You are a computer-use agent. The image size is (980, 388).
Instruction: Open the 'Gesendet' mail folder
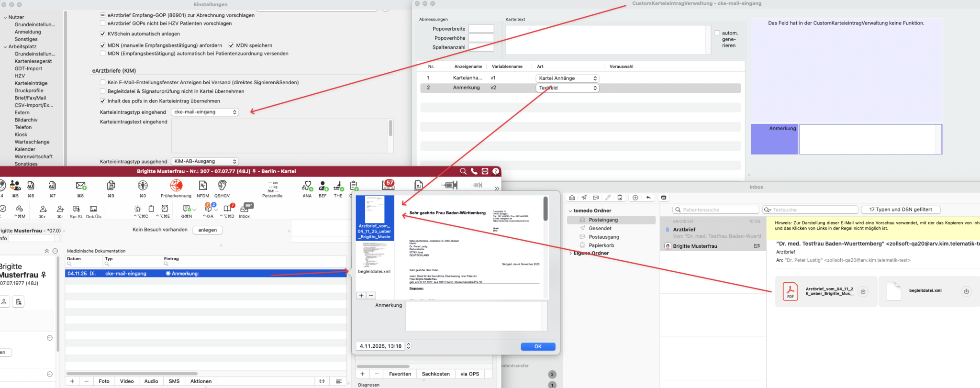tap(600, 229)
